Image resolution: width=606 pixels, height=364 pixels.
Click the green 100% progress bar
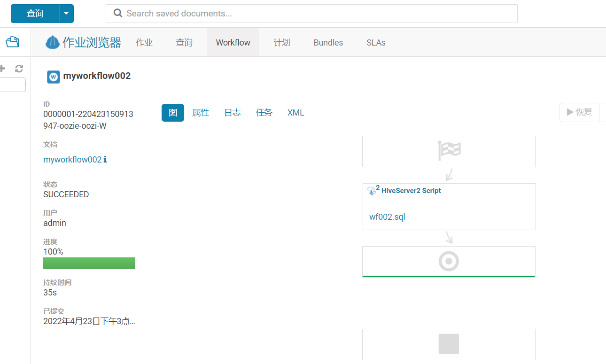point(89,263)
